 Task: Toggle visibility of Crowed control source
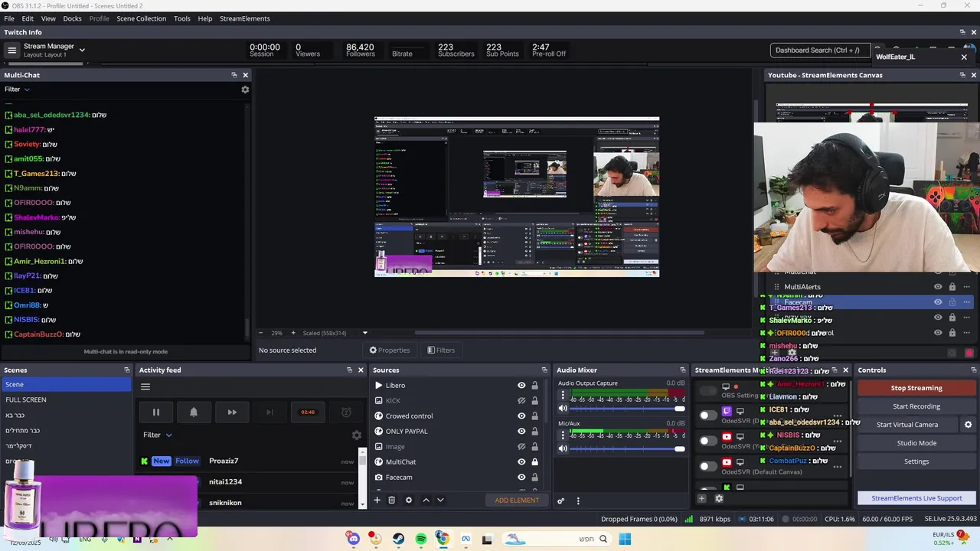(x=521, y=416)
